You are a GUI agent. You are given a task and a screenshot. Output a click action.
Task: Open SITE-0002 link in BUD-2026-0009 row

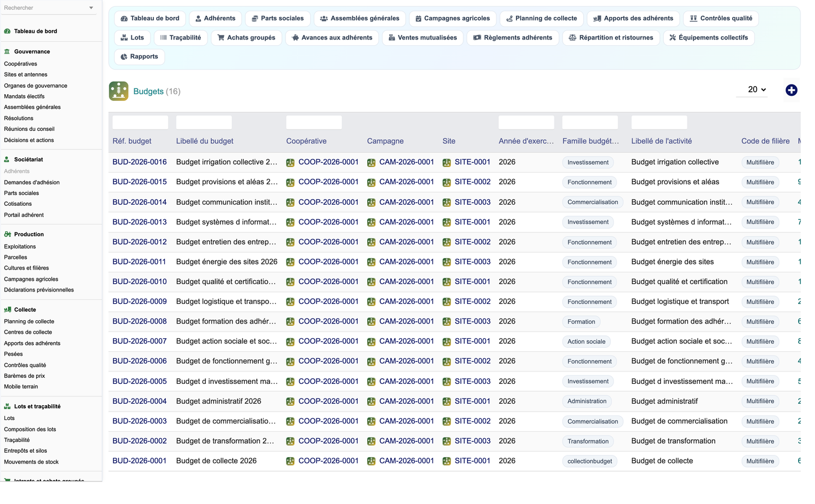click(473, 302)
